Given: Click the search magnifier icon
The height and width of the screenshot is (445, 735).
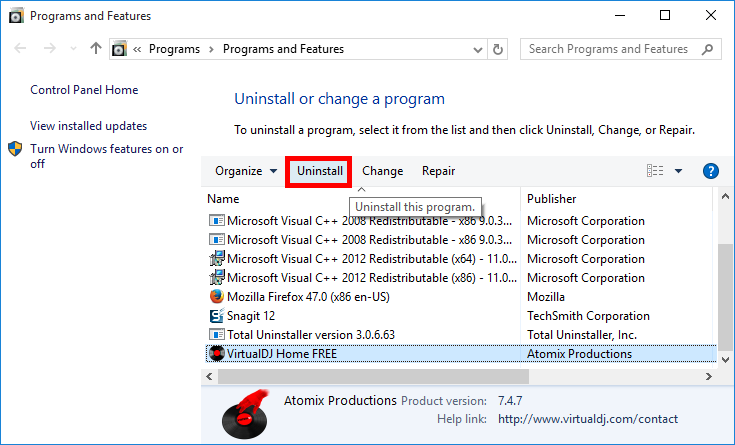Looking at the screenshot, I should (x=707, y=49).
